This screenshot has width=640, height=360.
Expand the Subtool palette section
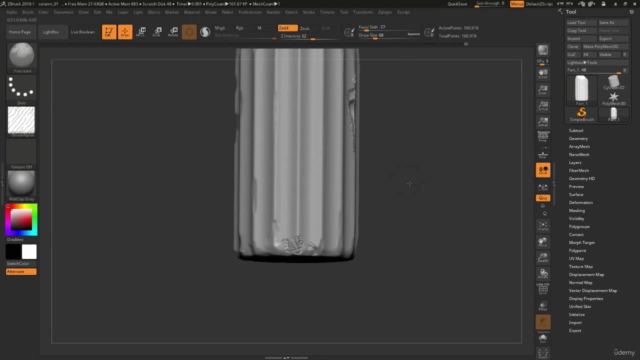click(x=576, y=131)
